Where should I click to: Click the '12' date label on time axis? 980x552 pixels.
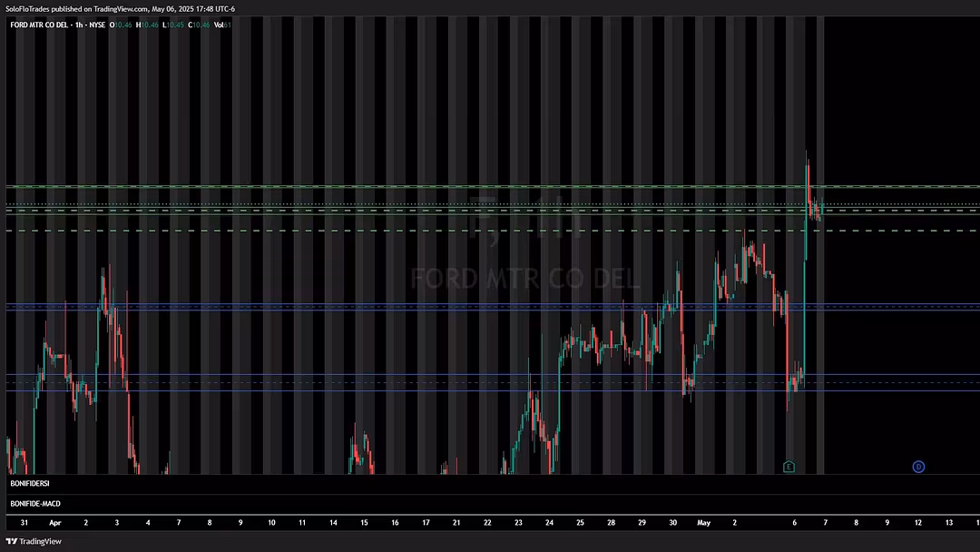918,523
